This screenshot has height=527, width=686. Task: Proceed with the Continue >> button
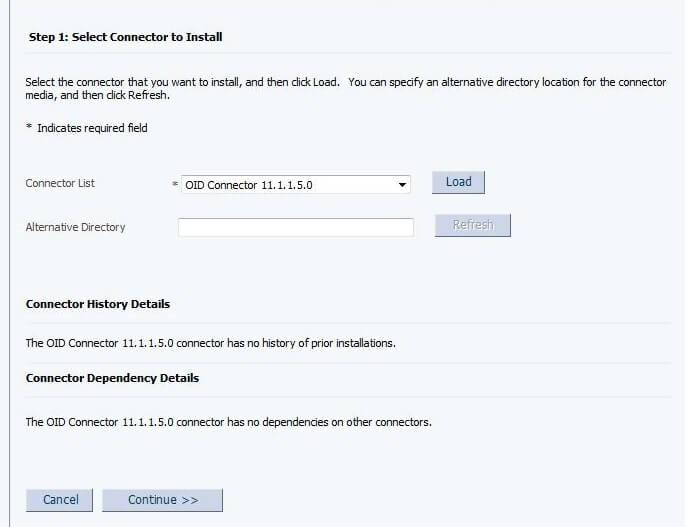(x=162, y=500)
